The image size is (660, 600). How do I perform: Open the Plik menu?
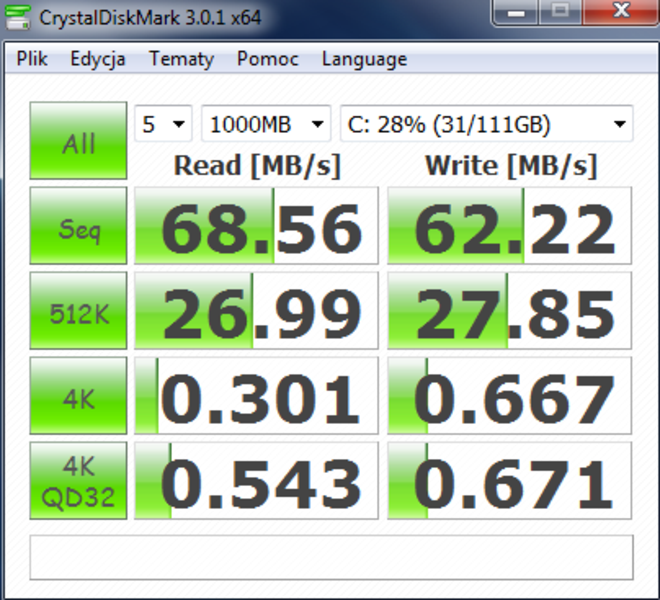[32, 59]
